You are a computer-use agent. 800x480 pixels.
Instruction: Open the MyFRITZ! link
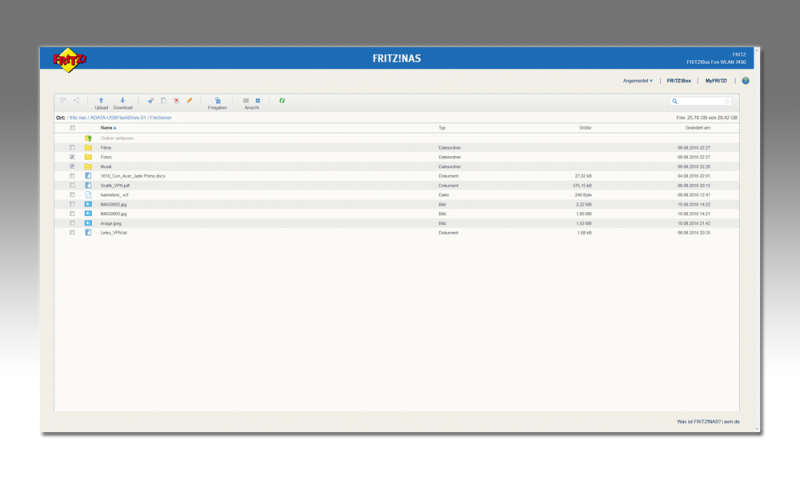coord(716,81)
